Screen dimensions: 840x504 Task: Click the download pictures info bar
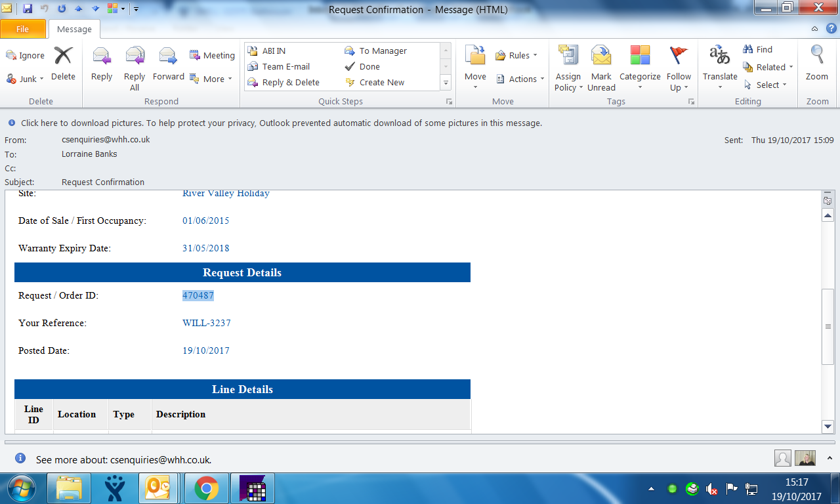pos(281,123)
